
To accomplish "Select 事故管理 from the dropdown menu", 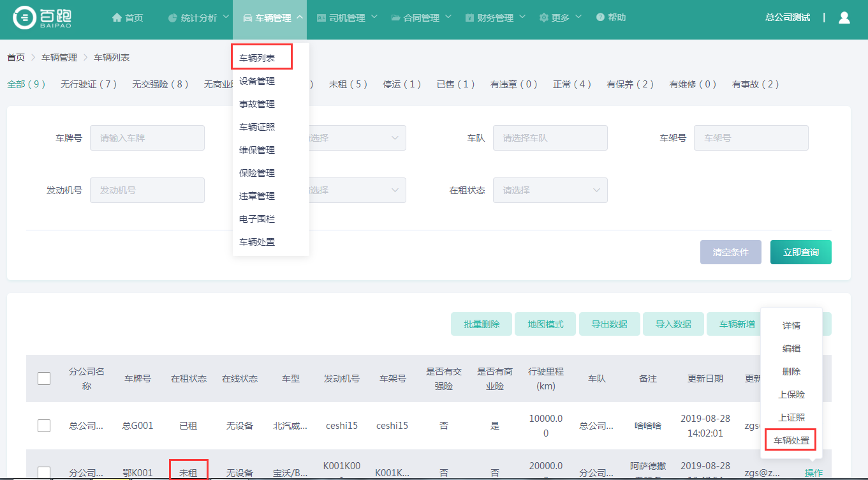I will coord(257,104).
